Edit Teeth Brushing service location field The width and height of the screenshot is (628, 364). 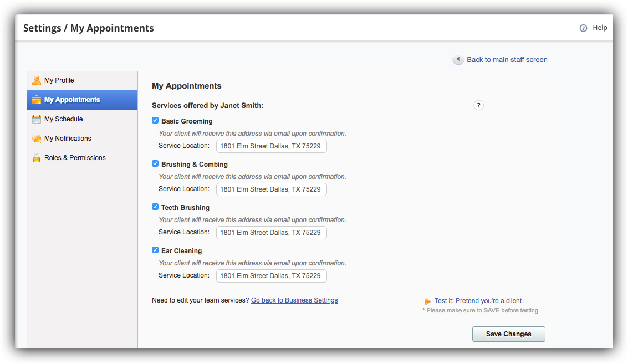point(272,233)
